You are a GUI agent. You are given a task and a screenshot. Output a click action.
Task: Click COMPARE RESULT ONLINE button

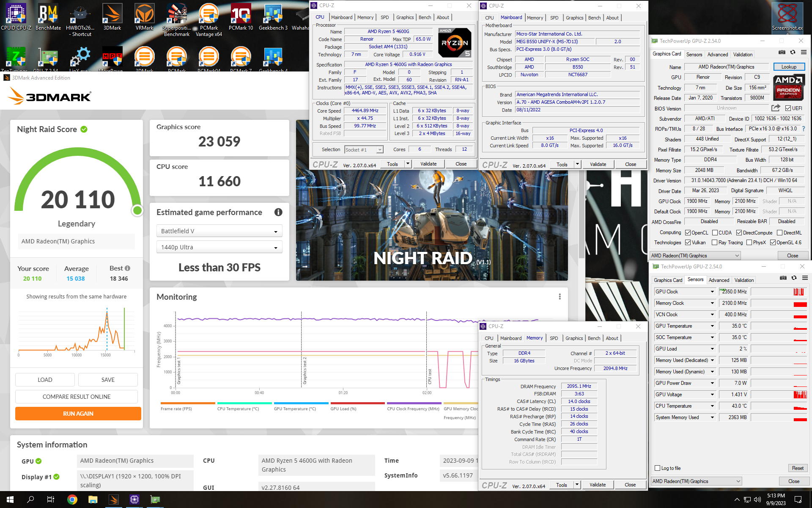77,397
